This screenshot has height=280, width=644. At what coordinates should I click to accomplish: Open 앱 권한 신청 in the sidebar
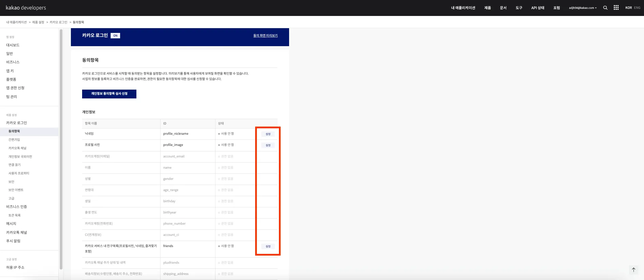15,88
